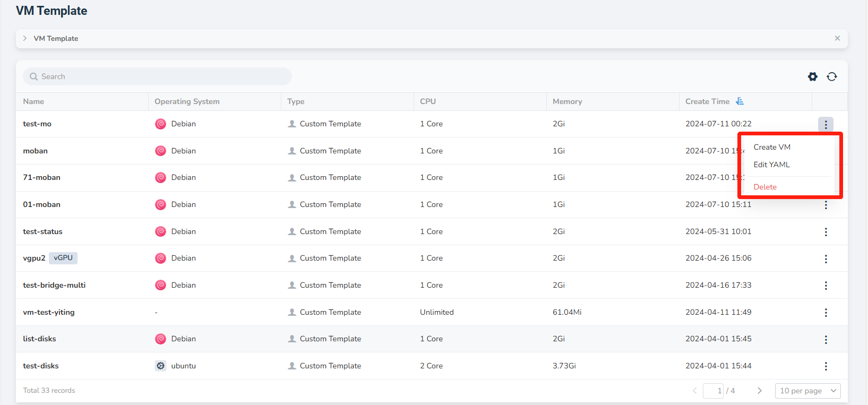Dismiss the VM Template banner
This screenshot has width=868, height=405.
pyautogui.click(x=837, y=38)
